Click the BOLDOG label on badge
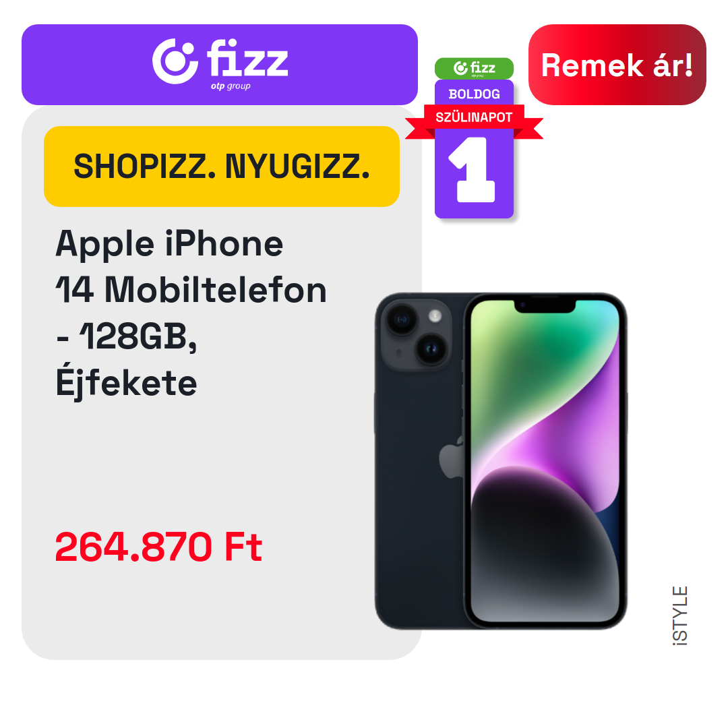Screen dimensions: 728x728 [x=474, y=94]
